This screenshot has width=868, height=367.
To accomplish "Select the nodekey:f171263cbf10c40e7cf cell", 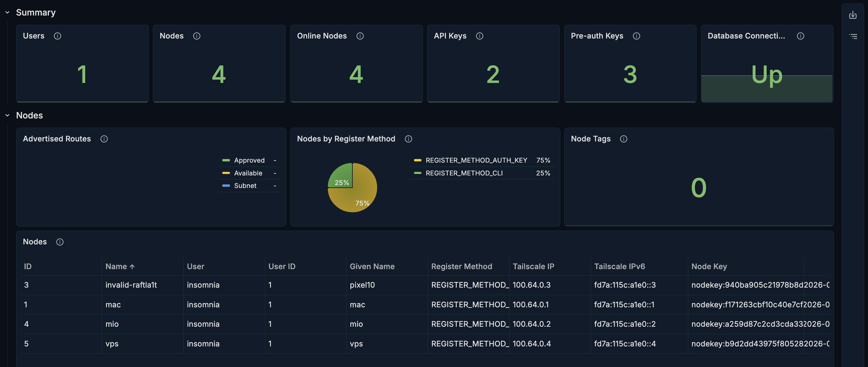I will [x=746, y=305].
